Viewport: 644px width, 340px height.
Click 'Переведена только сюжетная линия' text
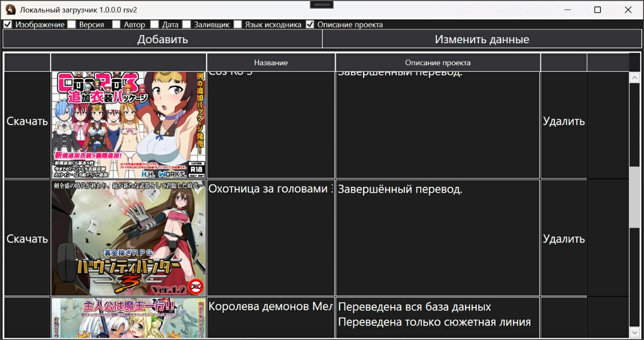click(434, 322)
